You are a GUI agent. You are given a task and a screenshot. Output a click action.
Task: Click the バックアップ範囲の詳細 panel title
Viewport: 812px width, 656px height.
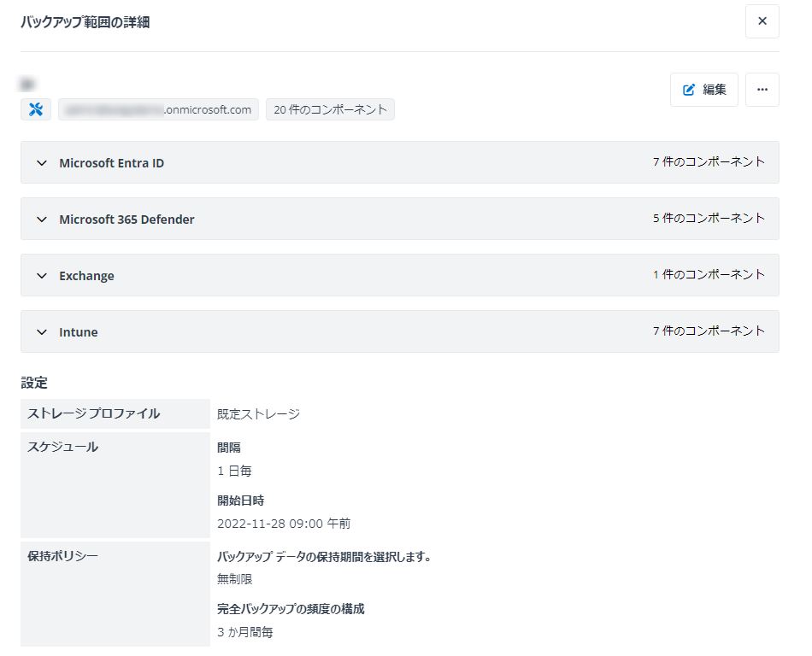pyautogui.click(x=85, y=22)
